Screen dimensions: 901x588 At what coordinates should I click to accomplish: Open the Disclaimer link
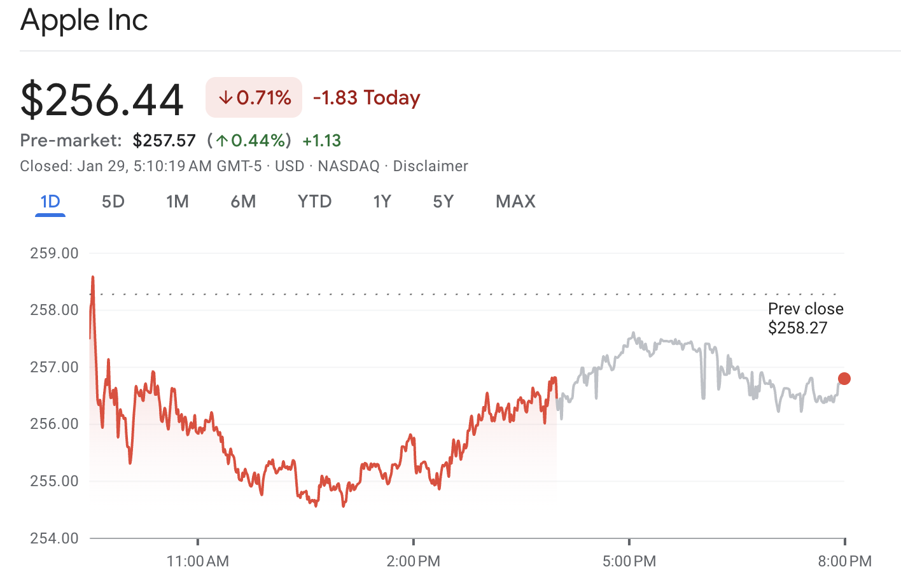click(x=431, y=166)
